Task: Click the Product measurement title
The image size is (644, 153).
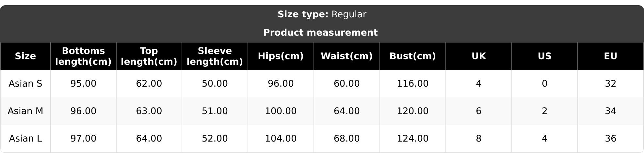Action: click(320, 33)
